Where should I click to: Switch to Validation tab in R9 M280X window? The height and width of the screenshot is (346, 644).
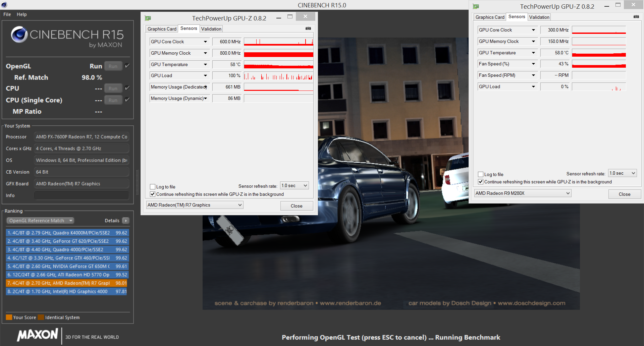[539, 17]
